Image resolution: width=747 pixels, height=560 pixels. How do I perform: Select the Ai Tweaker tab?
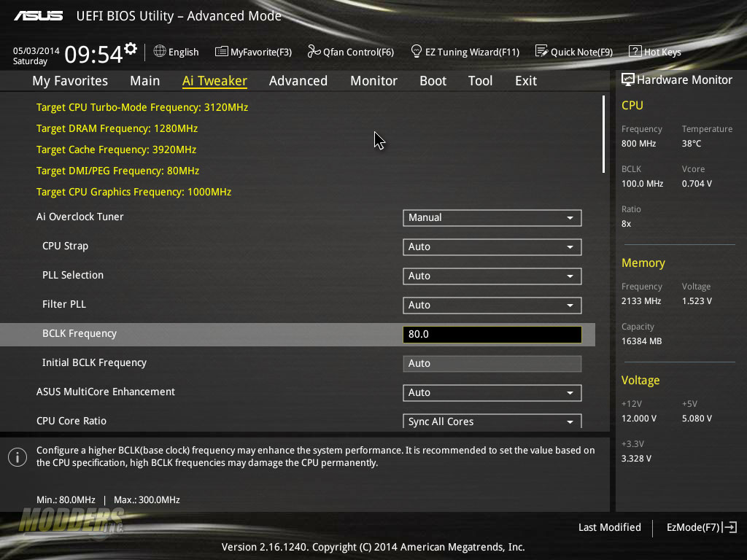(214, 81)
